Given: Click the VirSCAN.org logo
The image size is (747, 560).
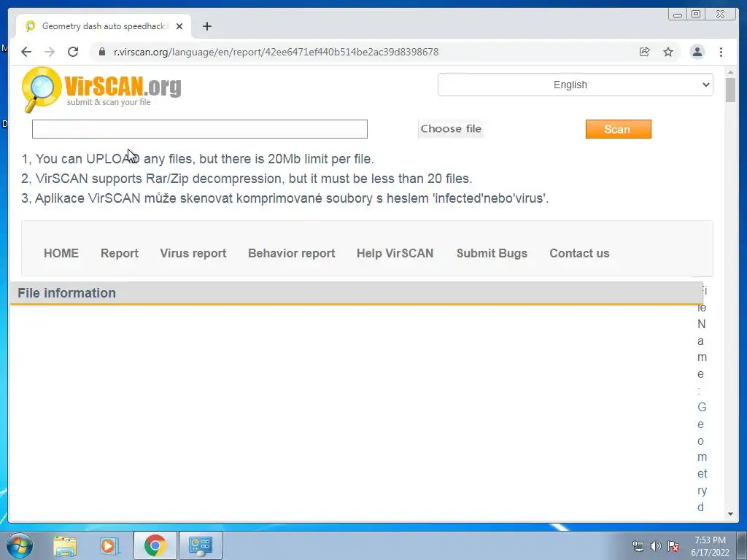Looking at the screenshot, I should [101, 89].
